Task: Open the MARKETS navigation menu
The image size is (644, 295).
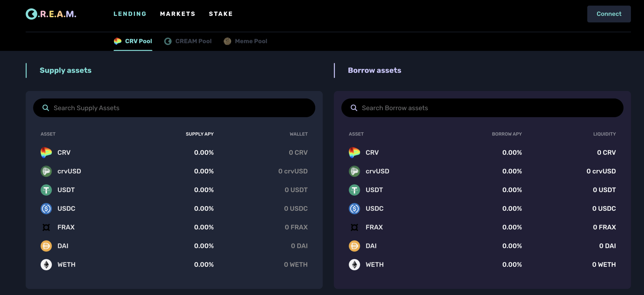Action: point(178,14)
